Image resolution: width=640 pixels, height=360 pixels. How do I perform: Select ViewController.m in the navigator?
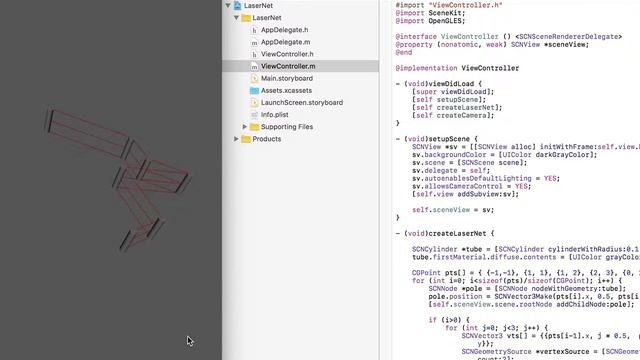tap(288, 66)
